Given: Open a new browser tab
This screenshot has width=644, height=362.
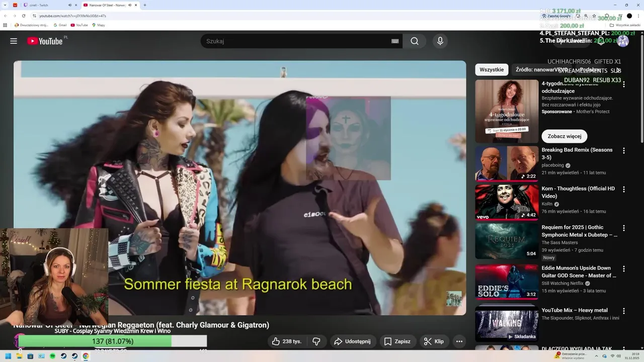Looking at the screenshot, I should (x=145, y=5).
